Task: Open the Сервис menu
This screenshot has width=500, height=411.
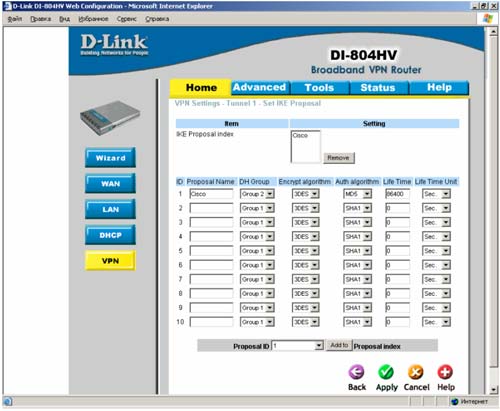Action: coord(126,19)
